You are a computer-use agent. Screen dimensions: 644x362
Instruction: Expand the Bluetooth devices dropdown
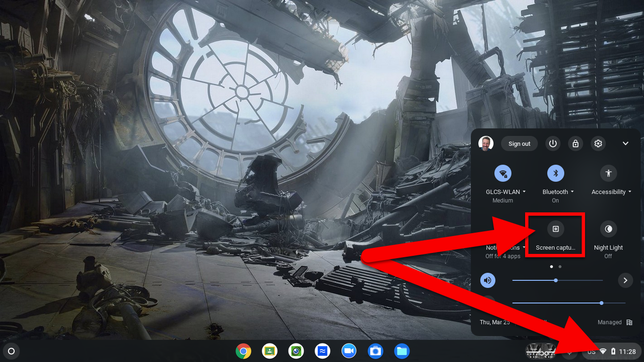[x=558, y=192]
